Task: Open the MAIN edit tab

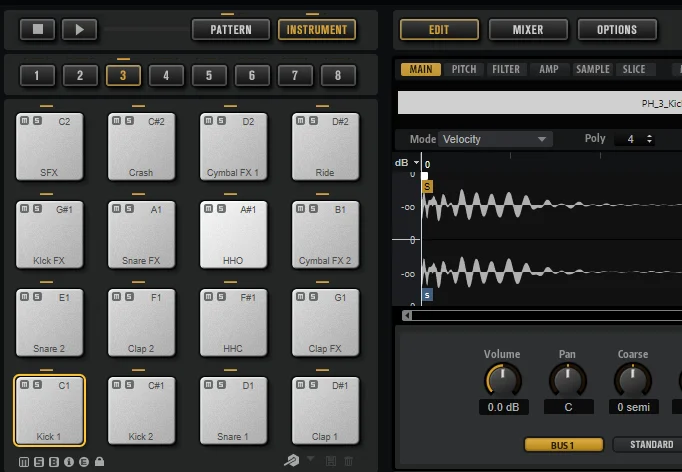Action: (421, 69)
